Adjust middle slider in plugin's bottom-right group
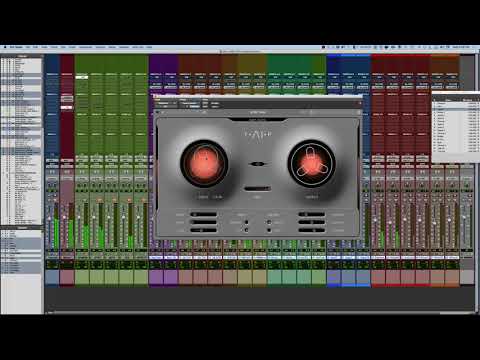480x360 pixels. pos(312,222)
